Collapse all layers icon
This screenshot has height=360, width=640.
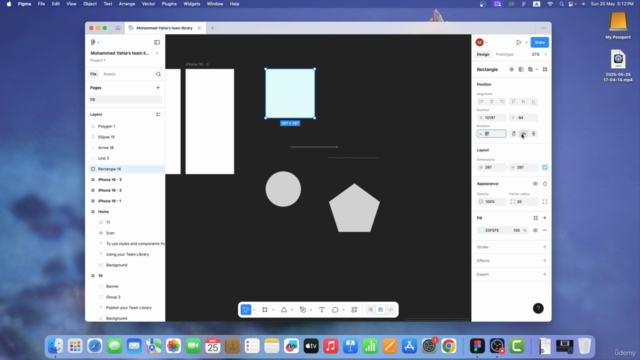[x=158, y=114]
